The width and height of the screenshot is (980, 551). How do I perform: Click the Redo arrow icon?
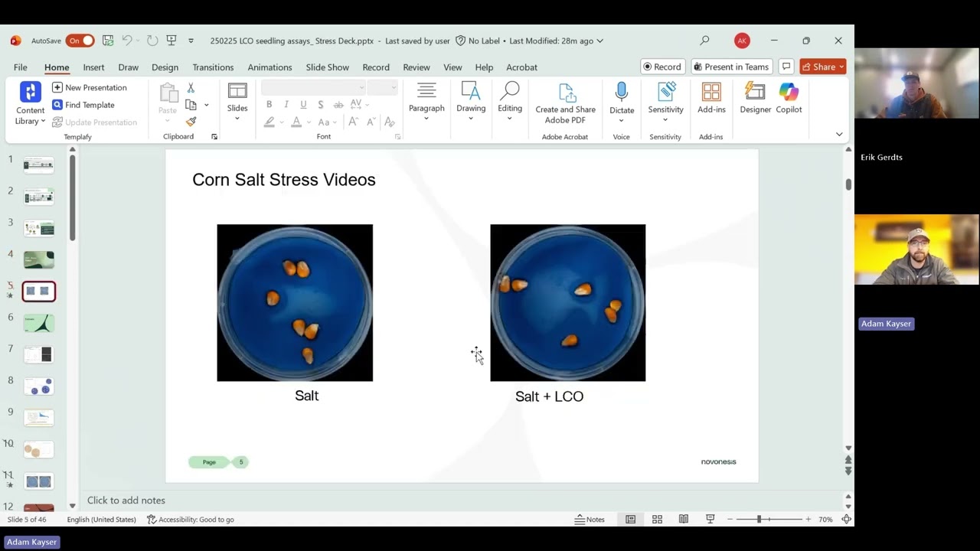(x=152, y=41)
